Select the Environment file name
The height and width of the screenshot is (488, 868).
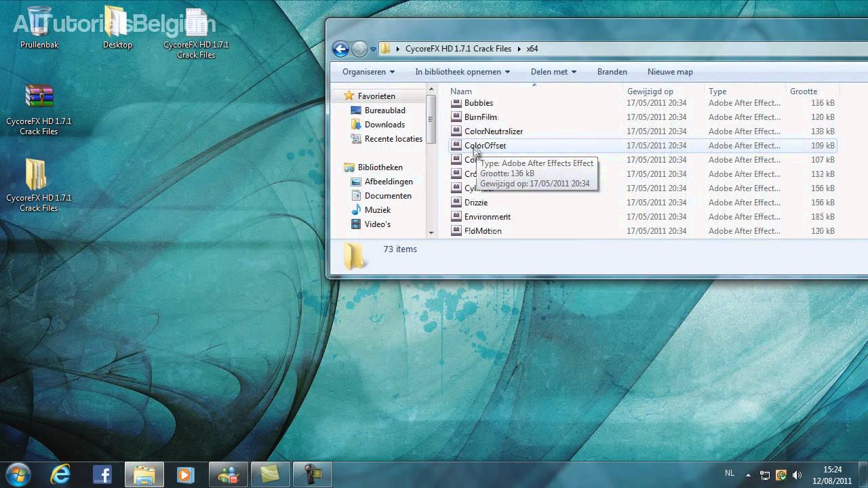coord(488,217)
